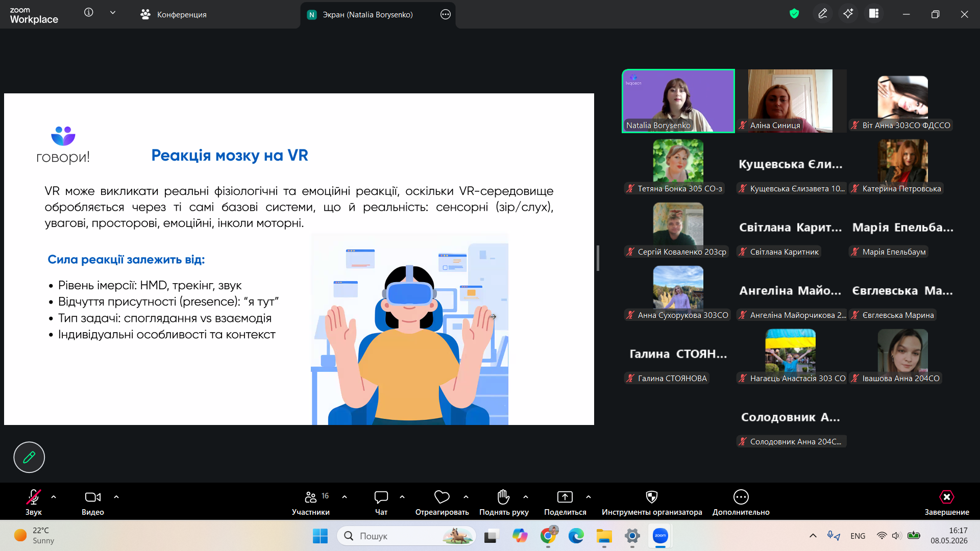Toggle Raise hand

[504, 503]
